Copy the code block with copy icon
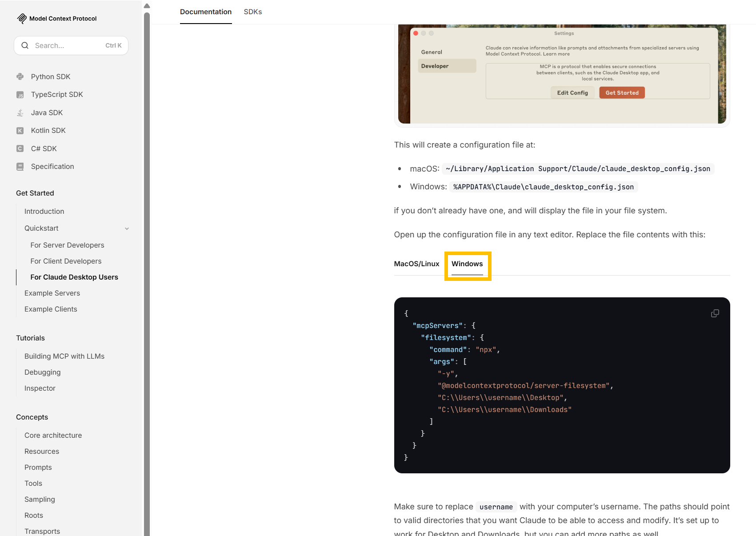Image resolution: width=756 pixels, height=536 pixels. 715,313
